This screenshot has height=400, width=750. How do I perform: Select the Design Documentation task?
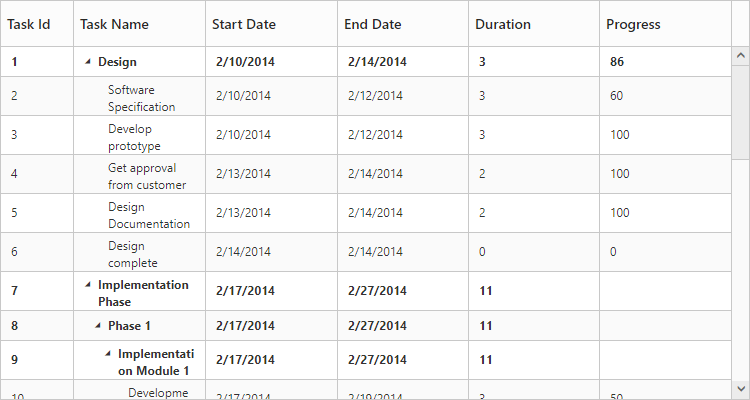tap(148, 214)
